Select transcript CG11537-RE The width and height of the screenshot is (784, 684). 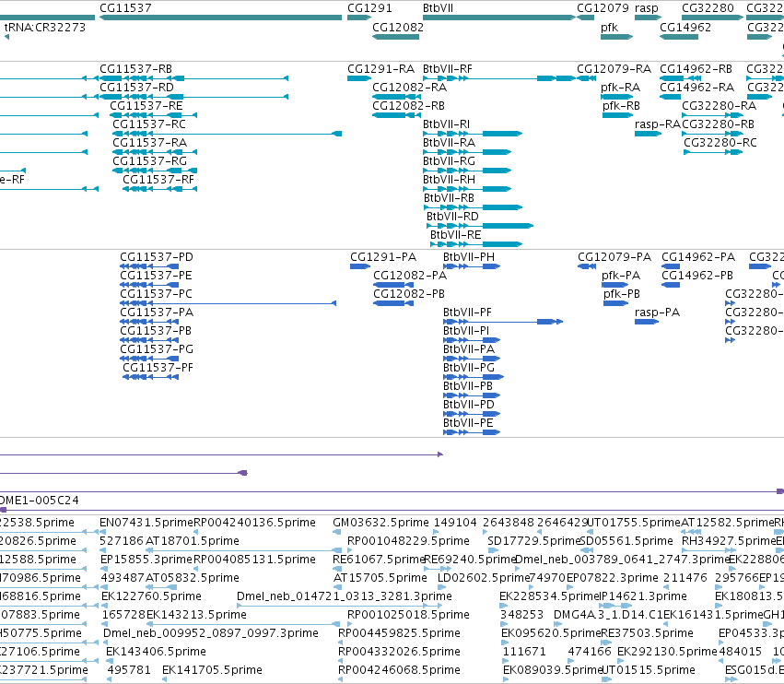[146, 106]
